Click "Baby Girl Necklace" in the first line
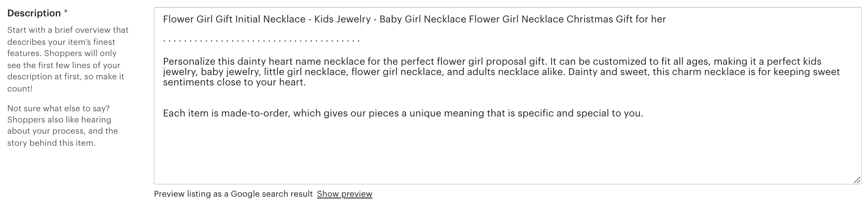868x201 pixels. click(x=422, y=19)
